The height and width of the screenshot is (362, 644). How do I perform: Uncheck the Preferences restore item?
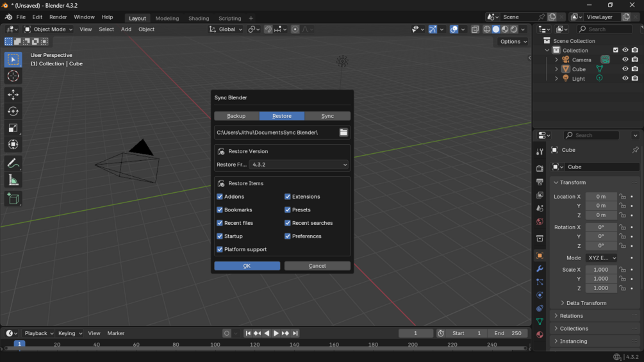[x=288, y=236]
